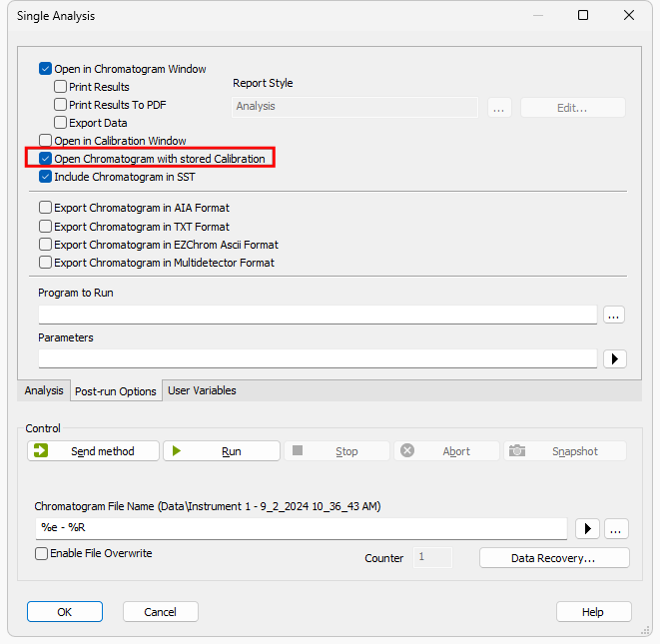Start analysis with Run button
Screen dimensions: 660x644
click(x=222, y=451)
